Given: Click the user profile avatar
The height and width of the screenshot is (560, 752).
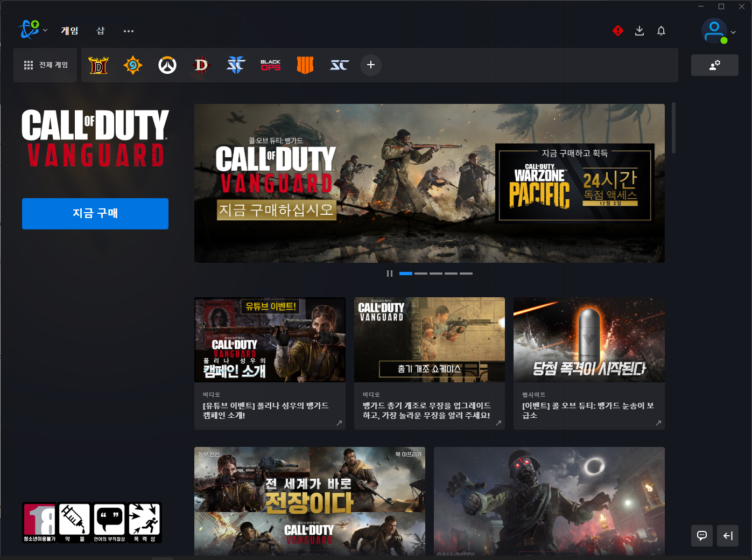Looking at the screenshot, I should click(x=714, y=31).
